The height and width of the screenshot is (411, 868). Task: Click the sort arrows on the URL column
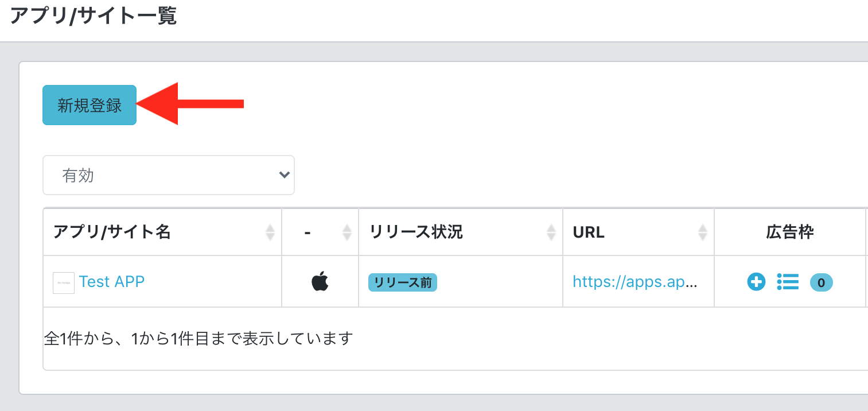(x=702, y=232)
